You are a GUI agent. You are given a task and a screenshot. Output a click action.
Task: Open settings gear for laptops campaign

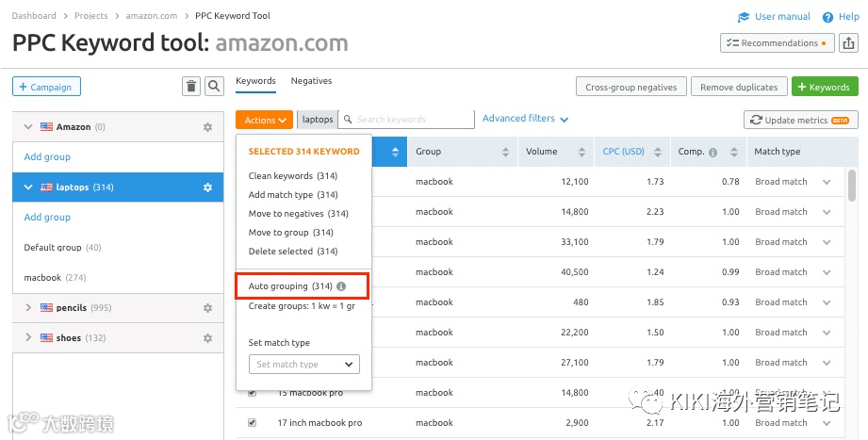pyautogui.click(x=207, y=187)
